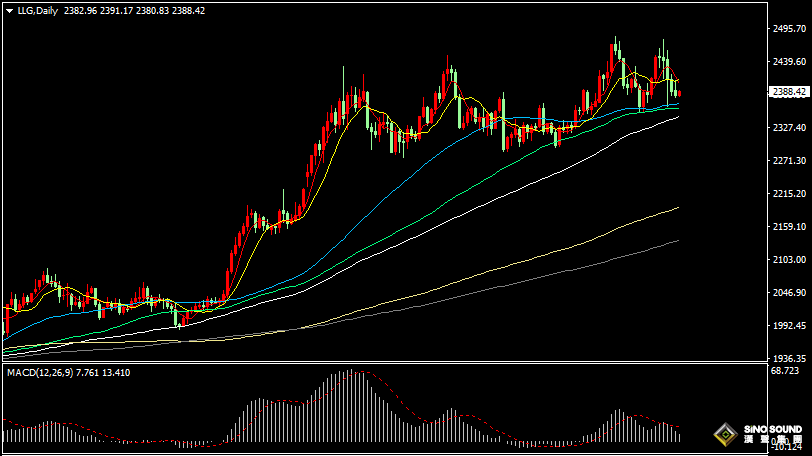The height and width of the screenshot is (456, 812).
Task: Click the Sino Sound diamond logo icon
Action: [x=726, y=434]
